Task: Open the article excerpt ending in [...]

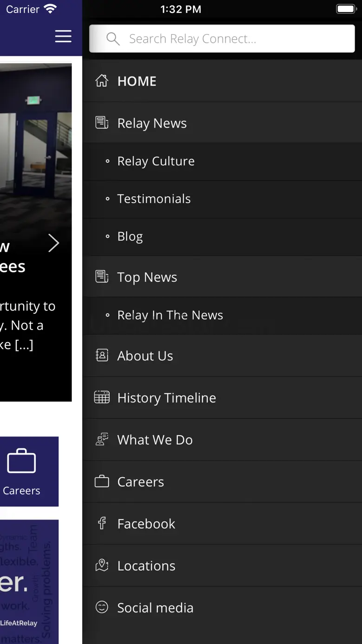Action: tap(28, 325)
